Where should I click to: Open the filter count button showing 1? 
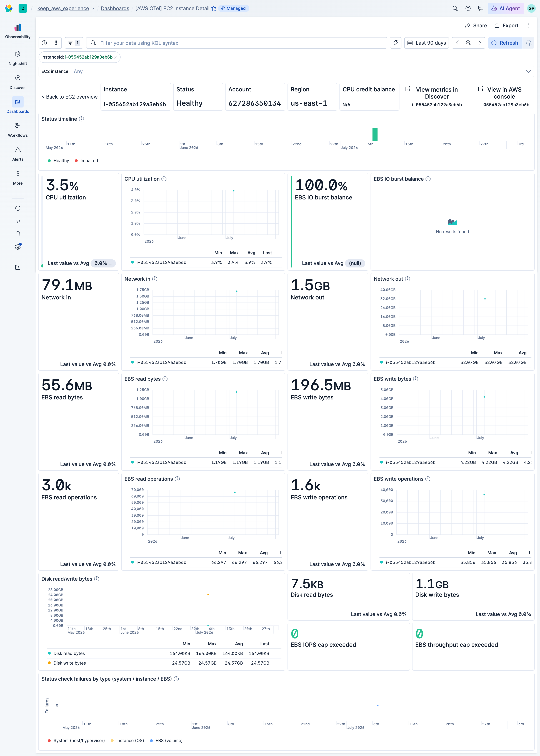(74, 43)
